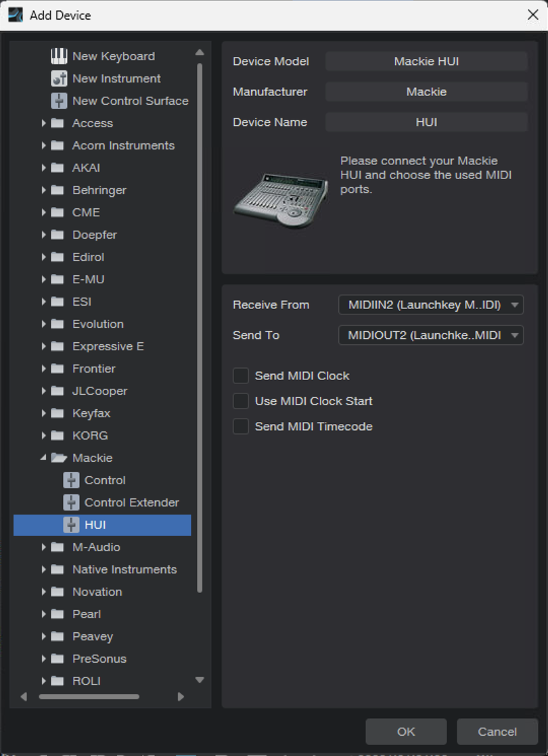The image size is (548, 756).
Task: Toggle Use MIDI Clock Start checkbox
Action: (241, 401)
